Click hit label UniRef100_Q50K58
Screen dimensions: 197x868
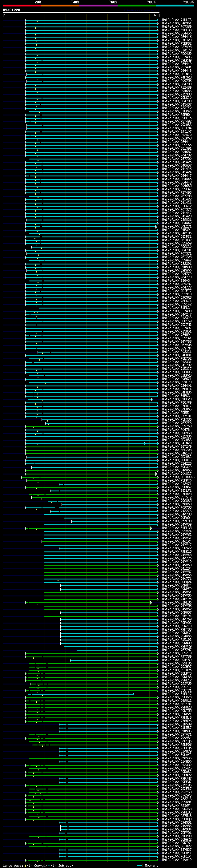(x=177, y=504)
